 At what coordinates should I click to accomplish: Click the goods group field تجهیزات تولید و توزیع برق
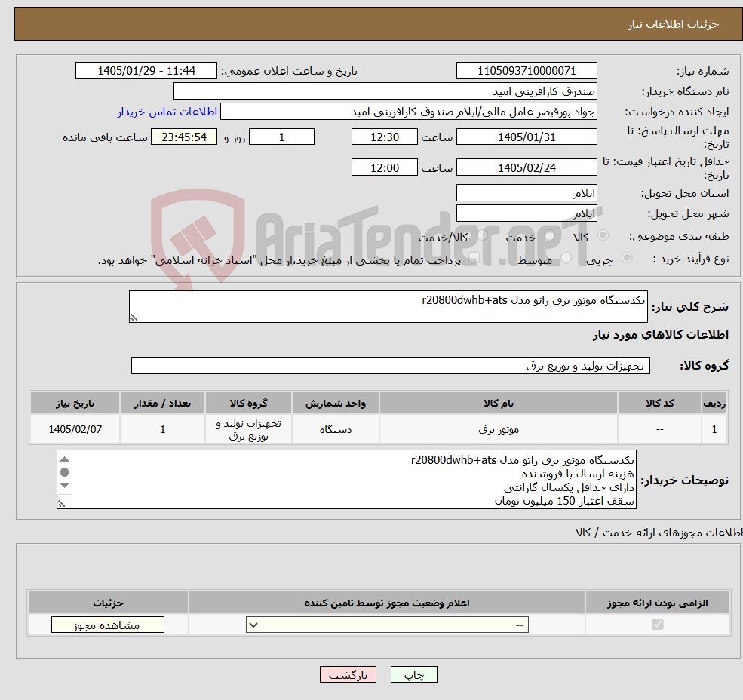tap(391, 365)
